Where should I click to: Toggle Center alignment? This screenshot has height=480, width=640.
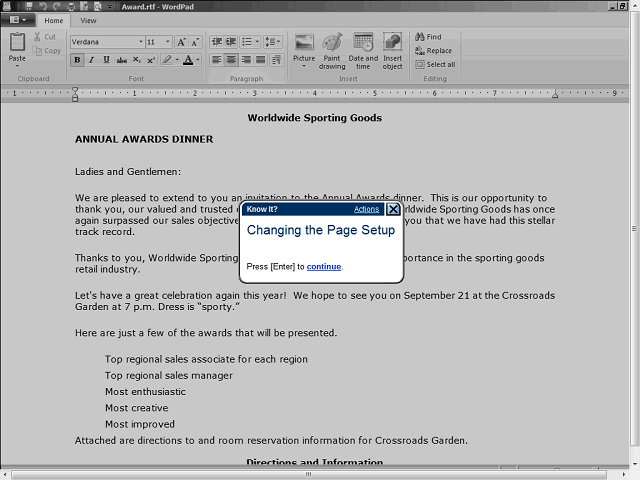point(231,60)
